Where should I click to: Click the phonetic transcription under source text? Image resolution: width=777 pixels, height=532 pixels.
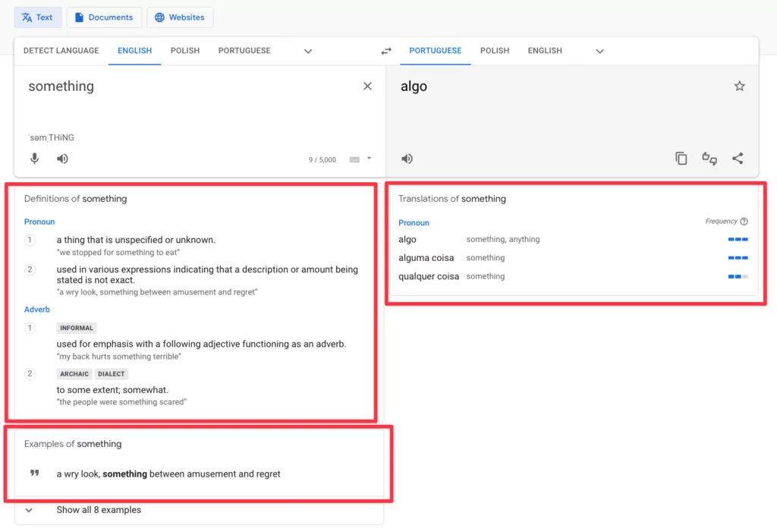[52, 138]
